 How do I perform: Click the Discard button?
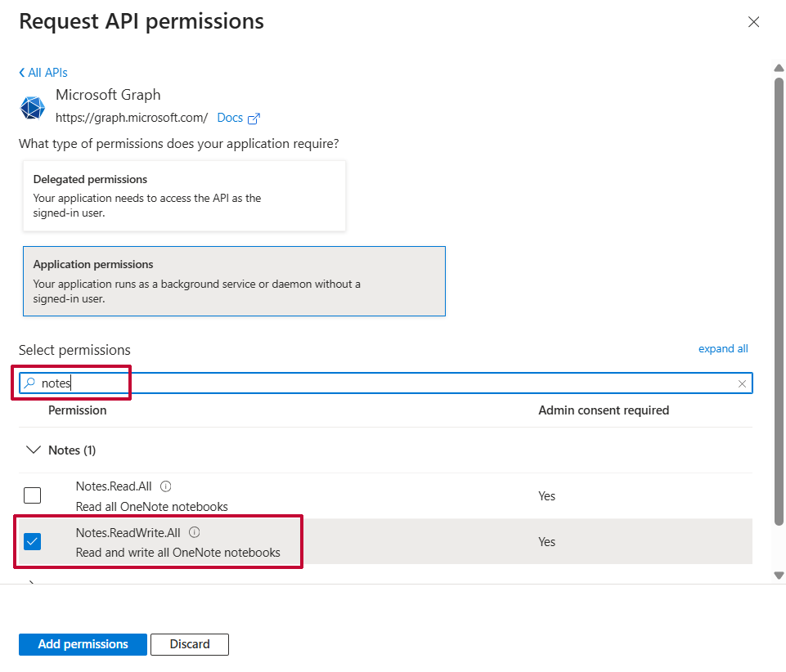(x=189, y=644)
